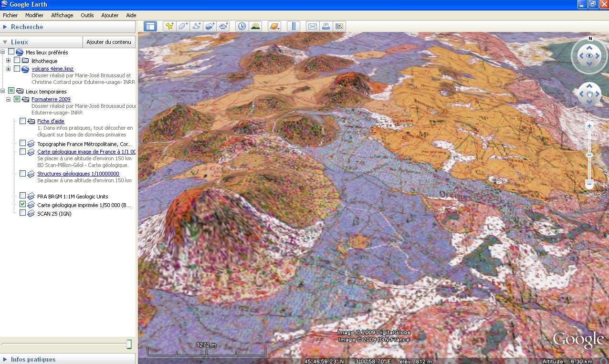The image size is (609, 364).
Task: Open the volcans 4ème.kmz link
Action: (52, 69)
